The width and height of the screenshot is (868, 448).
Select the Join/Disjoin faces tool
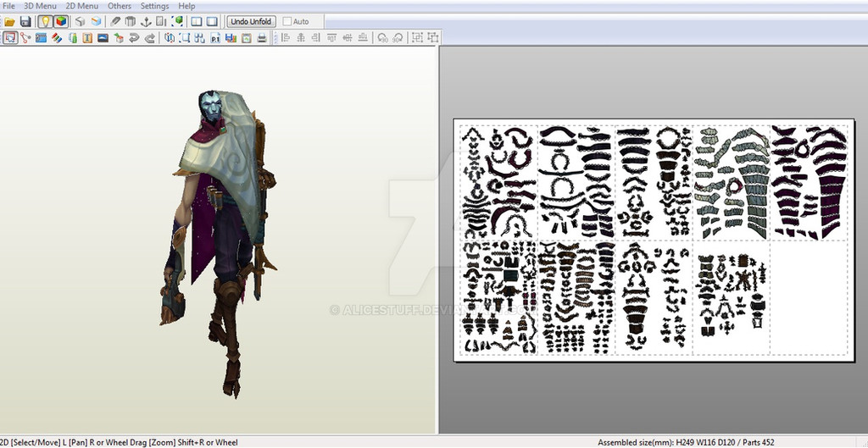[x=25, y=37]
